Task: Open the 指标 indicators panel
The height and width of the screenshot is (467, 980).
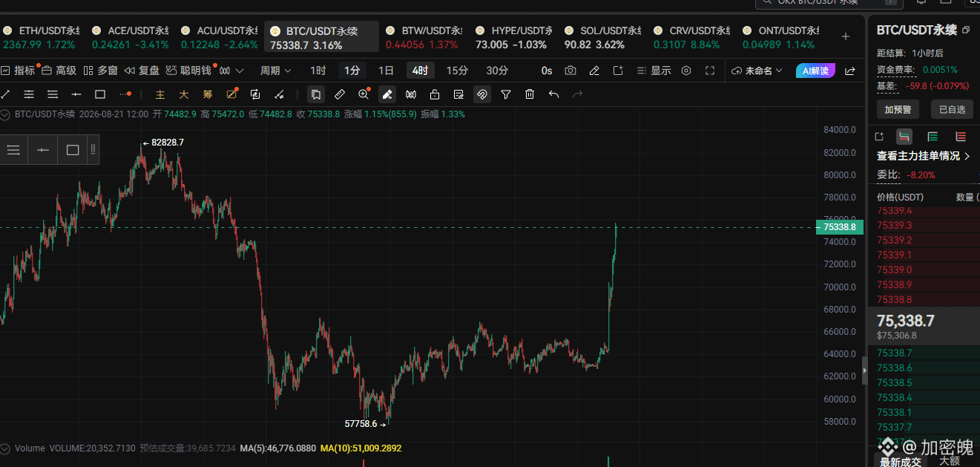Action: tap(18, 71)
